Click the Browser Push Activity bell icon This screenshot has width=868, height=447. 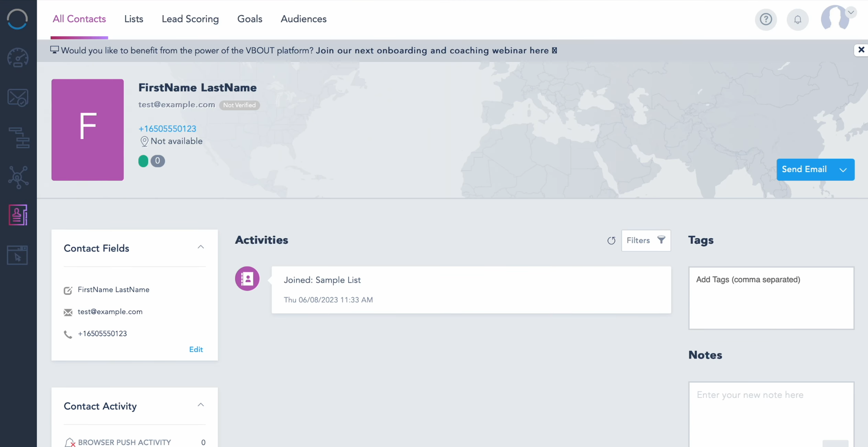[69, 442]
